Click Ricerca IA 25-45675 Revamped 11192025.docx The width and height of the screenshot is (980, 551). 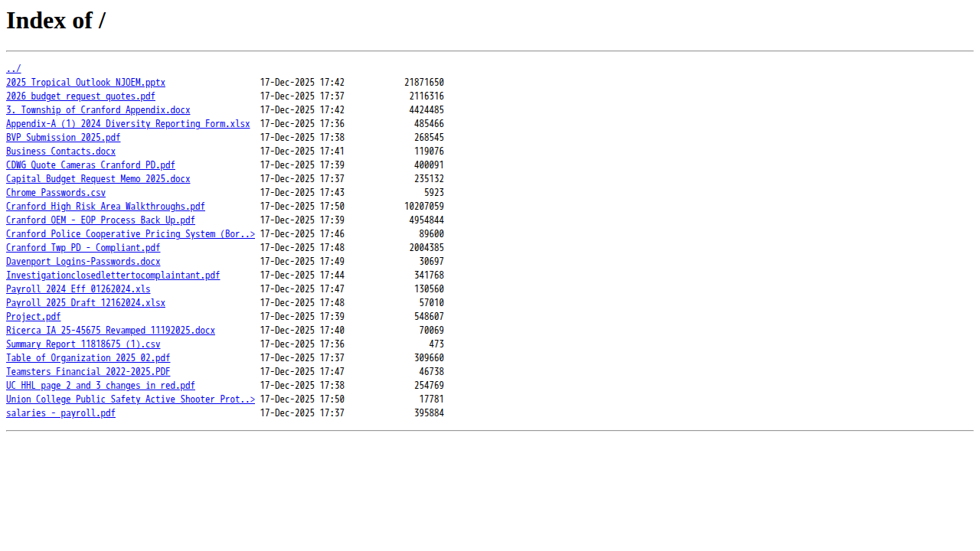110,331
